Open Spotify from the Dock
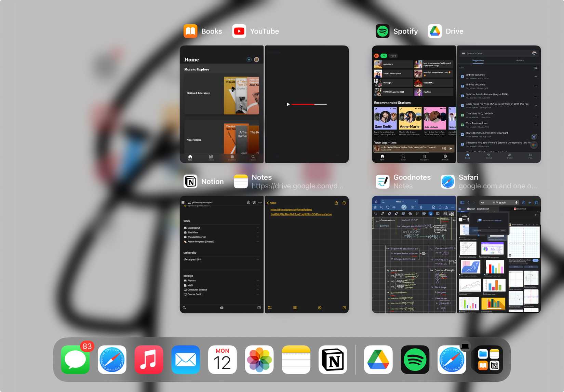The width and height of the screenshot is (564, 392). pyautogui.click(x=415, y=360)
